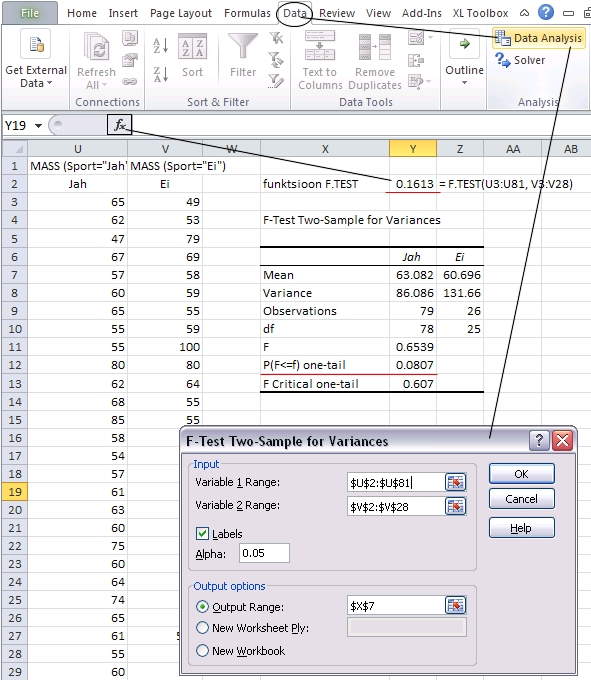Click the Properties icon in Connections group
This screenshot has width=591, height=680.
coord(130,60)
